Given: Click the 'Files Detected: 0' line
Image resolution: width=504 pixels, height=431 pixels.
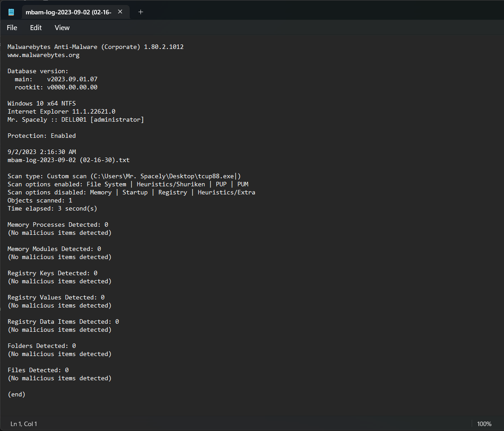Looking at the screenshot, I should coord(38,370).
